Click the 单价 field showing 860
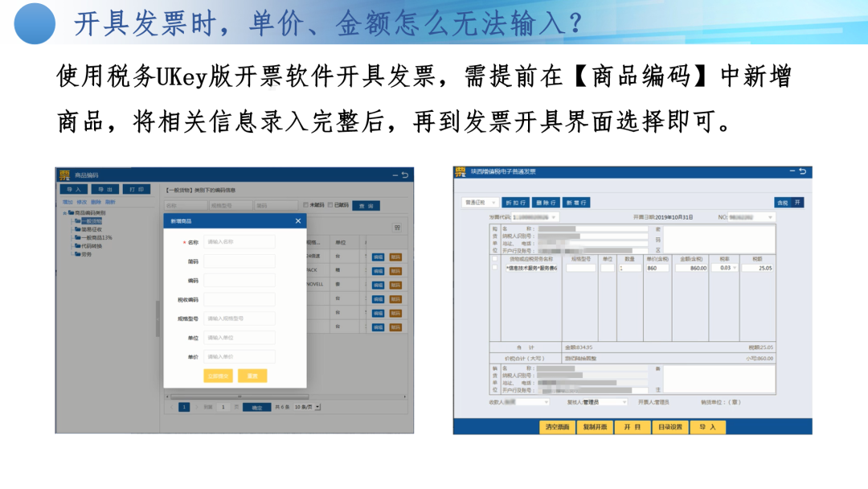868x489 pixels. tap(657, 268)
